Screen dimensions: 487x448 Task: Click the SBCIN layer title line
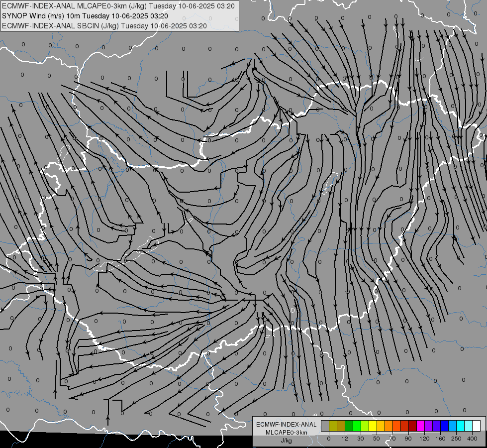[x=104, y=26]
